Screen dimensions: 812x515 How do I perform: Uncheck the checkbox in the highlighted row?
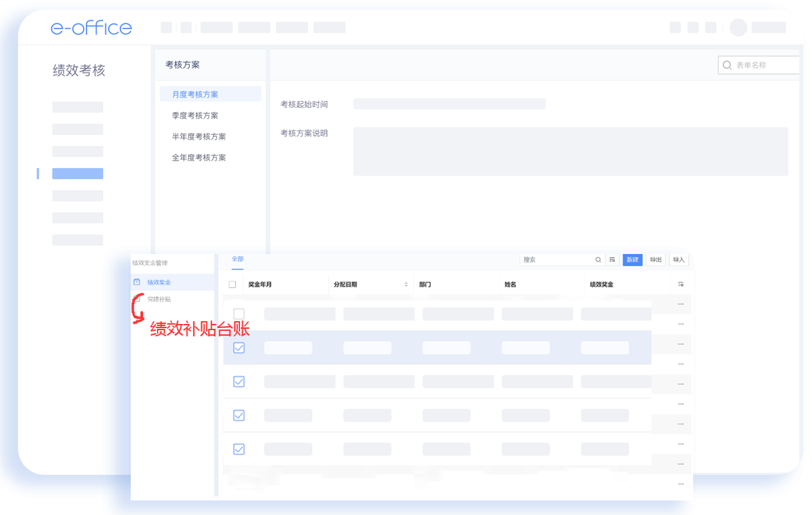point(239,347)
